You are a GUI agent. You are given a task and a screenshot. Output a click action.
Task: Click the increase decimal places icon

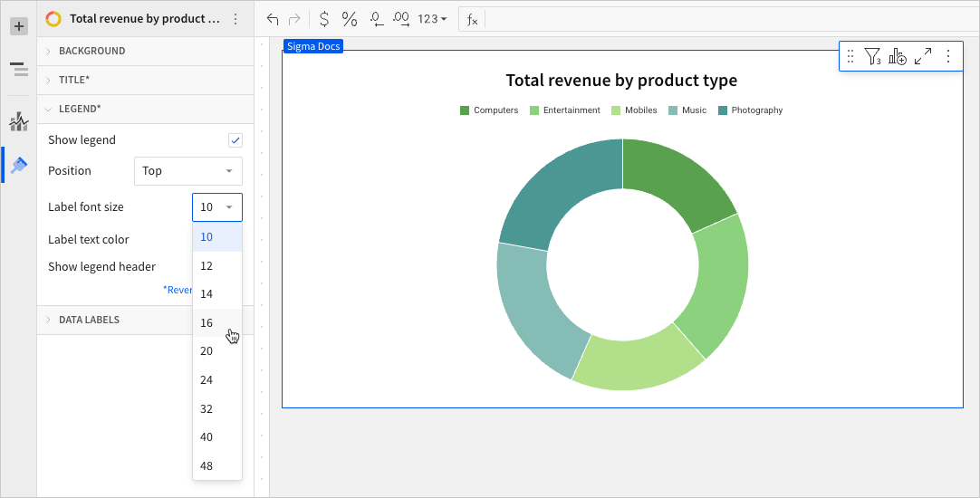tap(401, 19)
